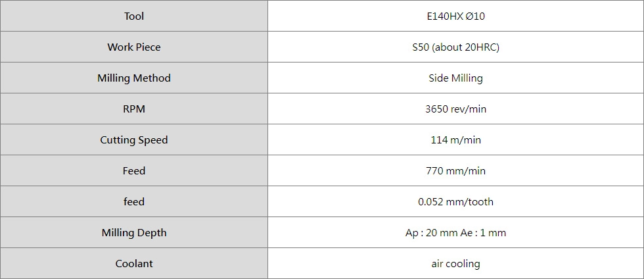Click the Milling Method label cell
The height and width of the screenshot is (279, 644).
click(134, 78)
